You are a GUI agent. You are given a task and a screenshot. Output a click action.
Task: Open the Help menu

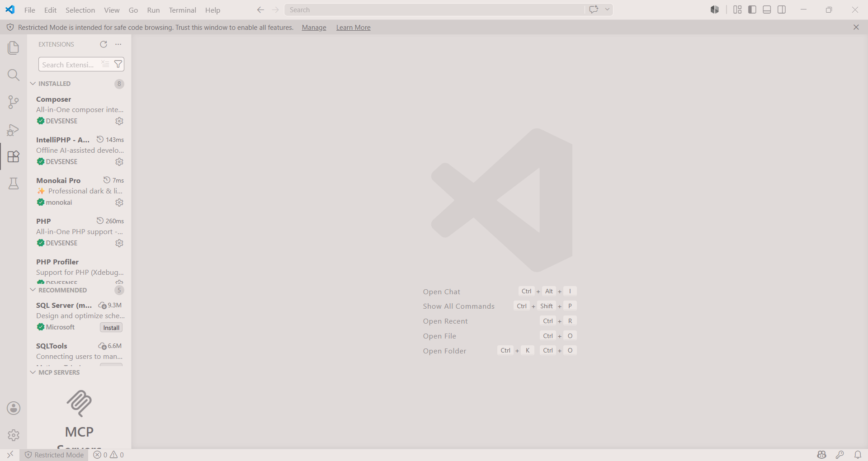pos(212,10)
